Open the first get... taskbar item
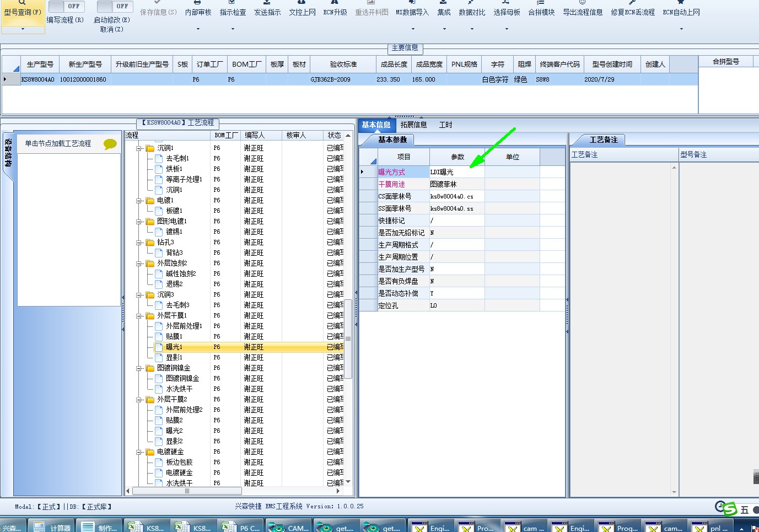The image size is (759, 532). (x=336, y=527)
